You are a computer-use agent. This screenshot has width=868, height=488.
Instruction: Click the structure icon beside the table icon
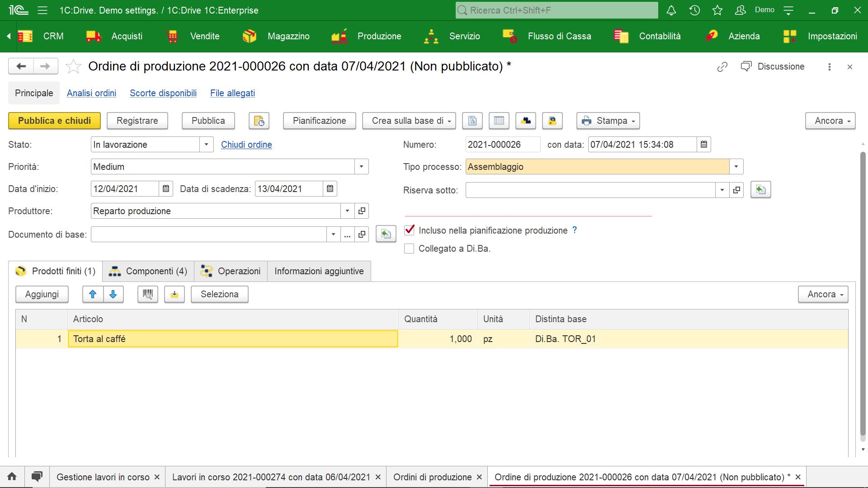526,121
